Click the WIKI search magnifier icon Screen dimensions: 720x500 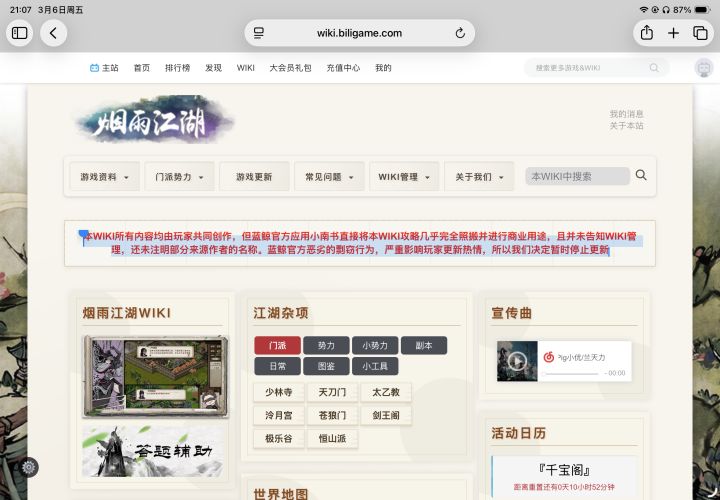641,175
